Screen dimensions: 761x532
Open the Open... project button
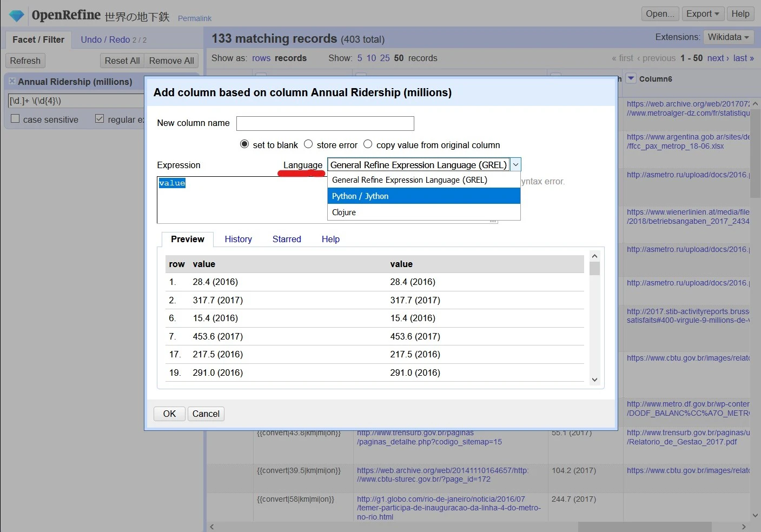[x=660, y=14]
